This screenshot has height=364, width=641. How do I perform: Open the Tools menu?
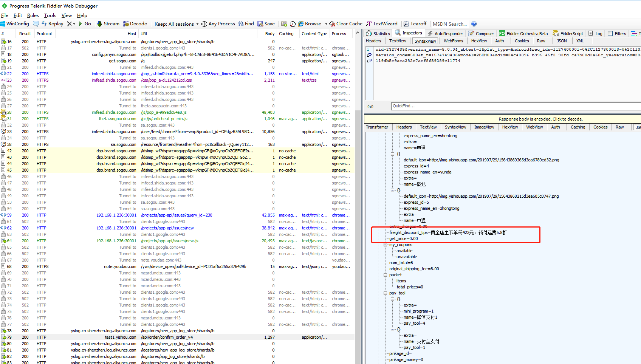(50, 15)
